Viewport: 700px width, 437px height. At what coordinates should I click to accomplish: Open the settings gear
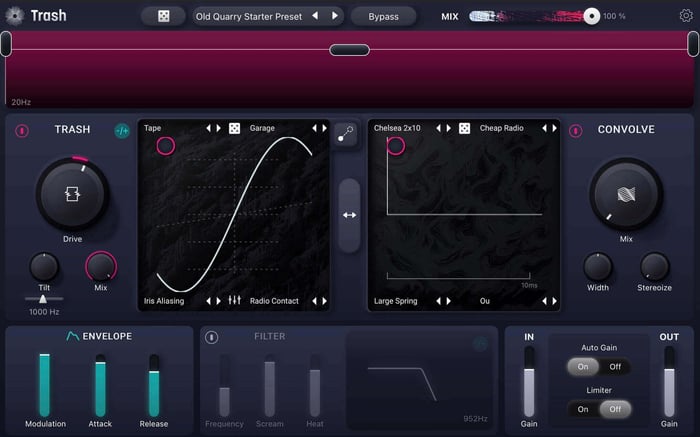[x=686, y=16]
